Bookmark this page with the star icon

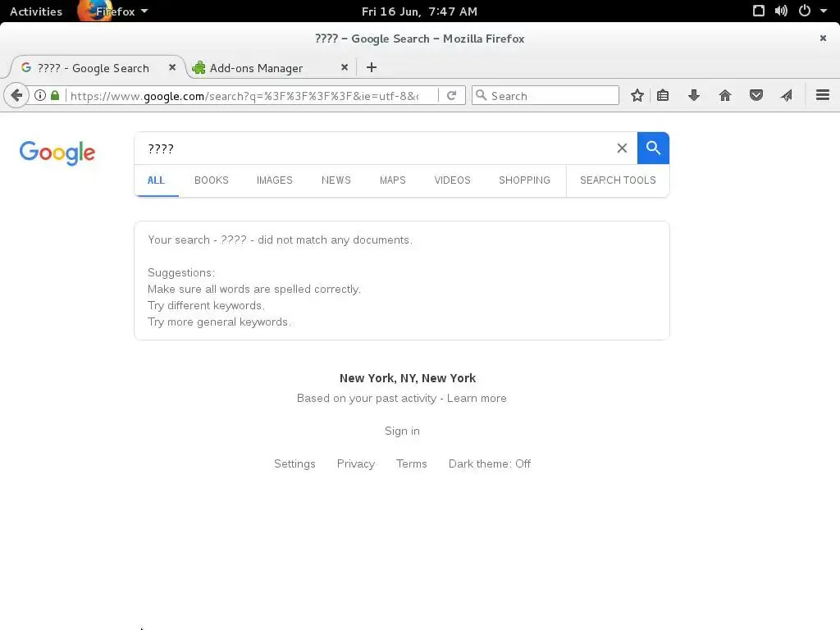pos(637,95)
